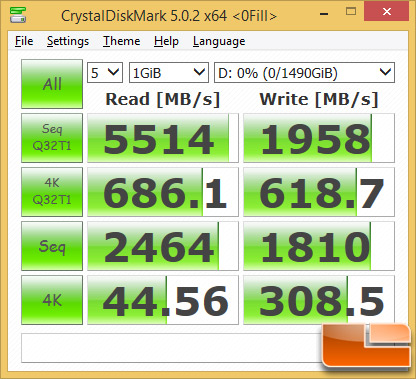Open the Language menu
Image resolution: width=416 pixels, height=379 pixels.
pyautogui.click(x=219, y=41)
